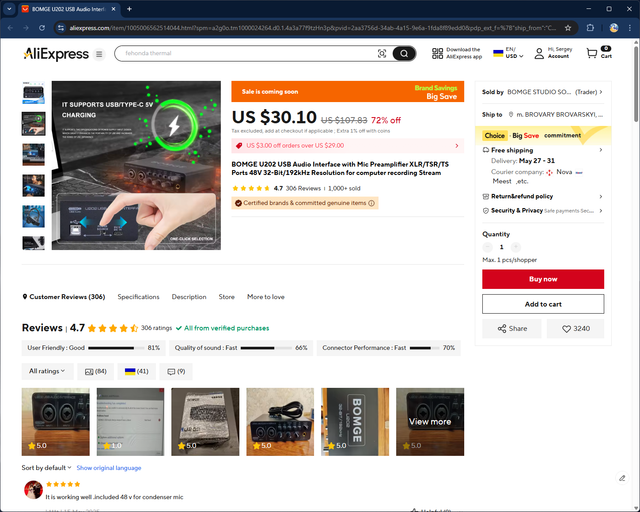Click the edit feedback pencil icon
The height and width of the screenshot is (512, 640).
click(622, 478)
